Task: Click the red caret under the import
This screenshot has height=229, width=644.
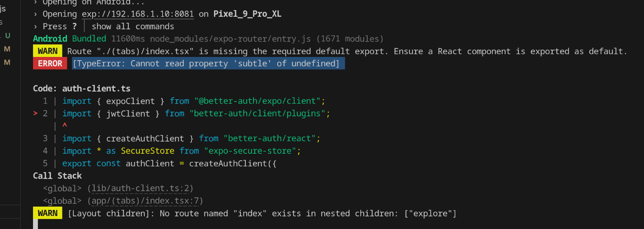Action: click(65, 125)
